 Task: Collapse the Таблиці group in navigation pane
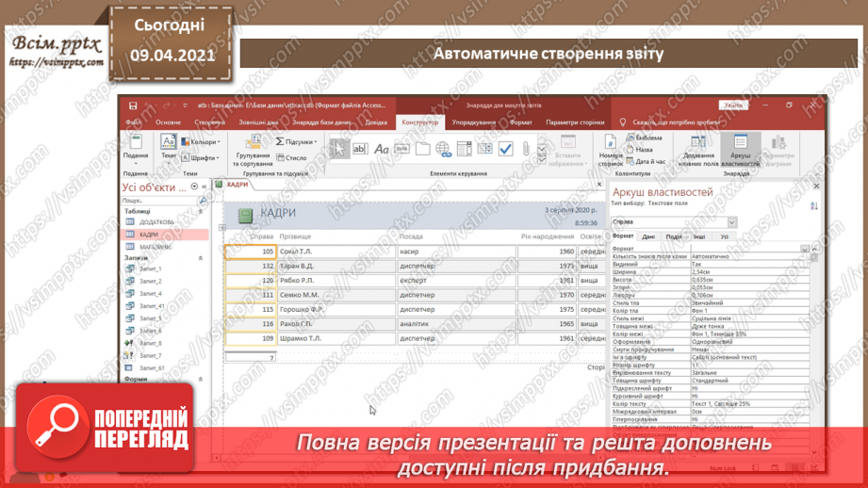tap(201, 212)
